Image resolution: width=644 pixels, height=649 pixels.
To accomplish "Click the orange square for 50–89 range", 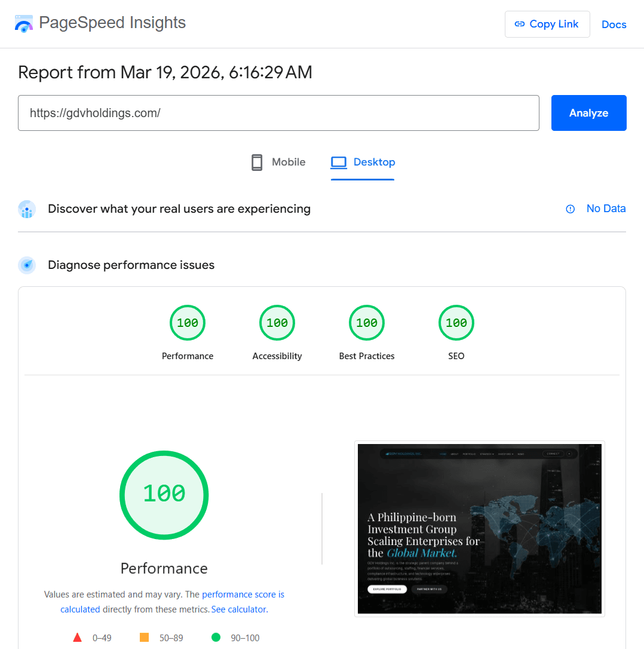I will [144, 637].
